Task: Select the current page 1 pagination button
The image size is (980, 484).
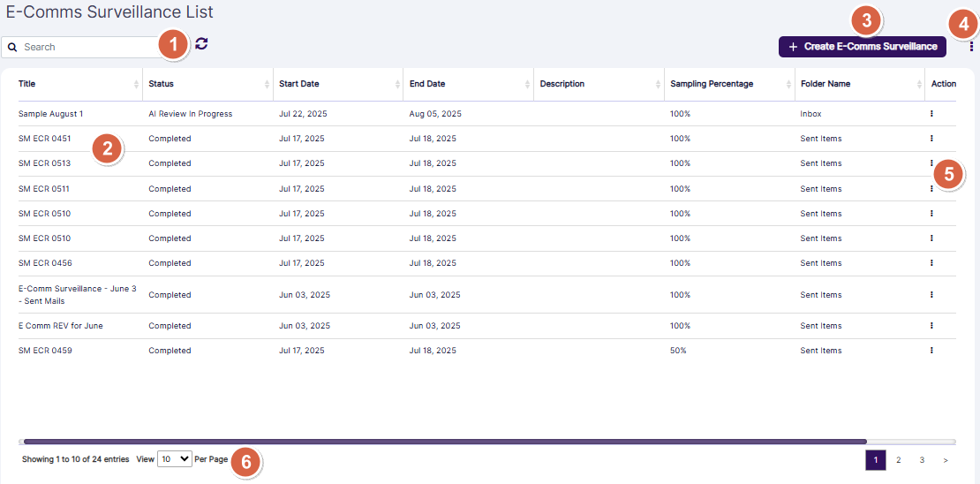Action: [875, 460]
